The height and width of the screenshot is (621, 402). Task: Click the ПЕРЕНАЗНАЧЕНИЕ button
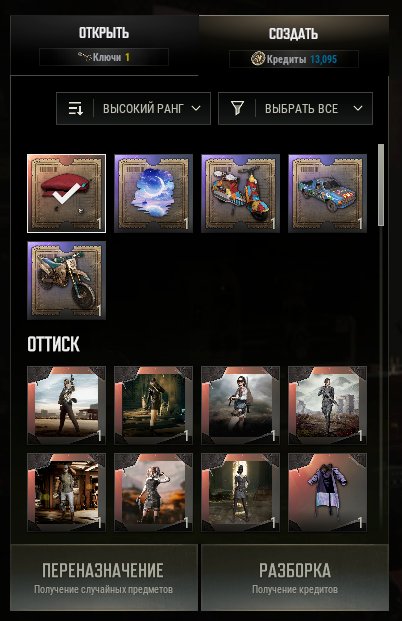click(x=104, y=577)
